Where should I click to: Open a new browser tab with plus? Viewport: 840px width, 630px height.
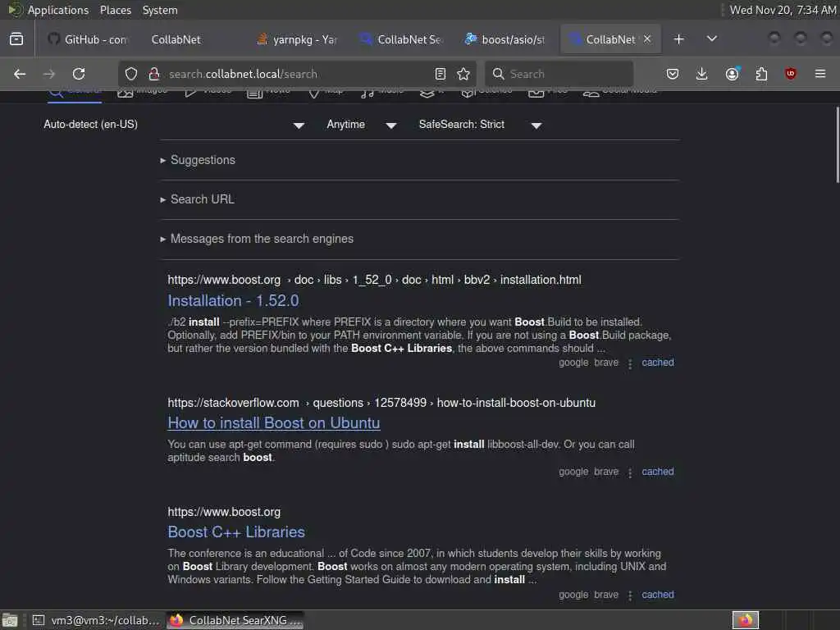click(678, 39)
